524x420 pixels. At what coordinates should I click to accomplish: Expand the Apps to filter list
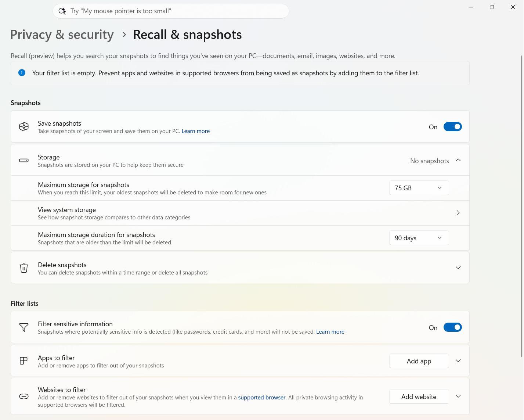[458, 361]
